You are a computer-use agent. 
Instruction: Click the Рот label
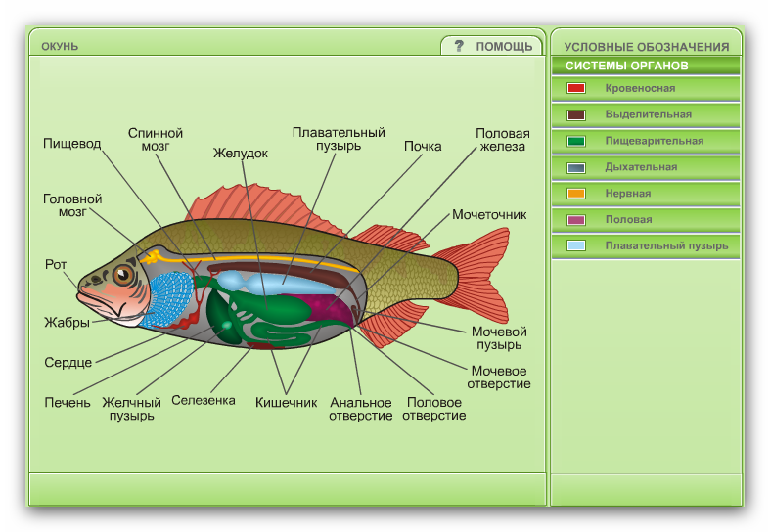pyautogui.click(x=56, y=264)
